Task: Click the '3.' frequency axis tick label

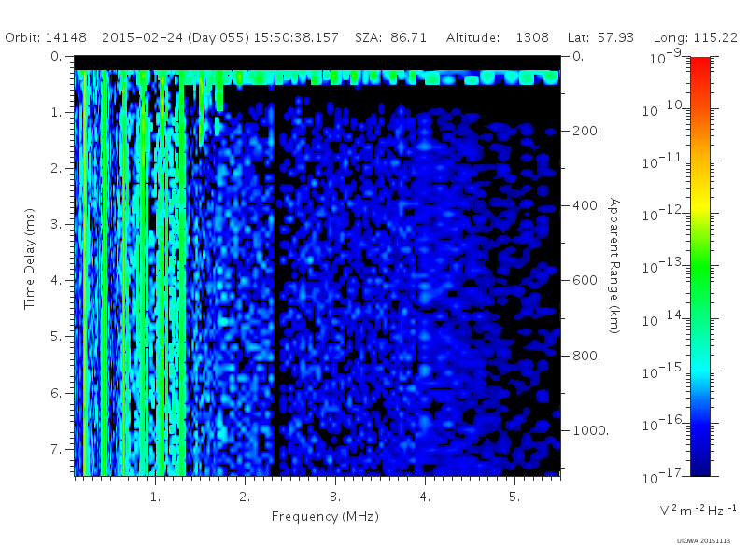Action: (x=335, y=497)
